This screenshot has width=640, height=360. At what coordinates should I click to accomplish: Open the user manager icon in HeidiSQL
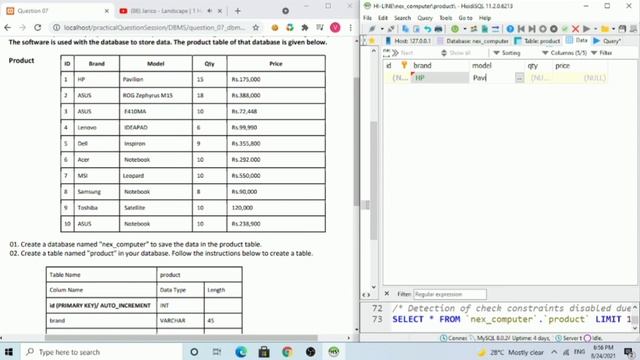click(x=473, y=29)
